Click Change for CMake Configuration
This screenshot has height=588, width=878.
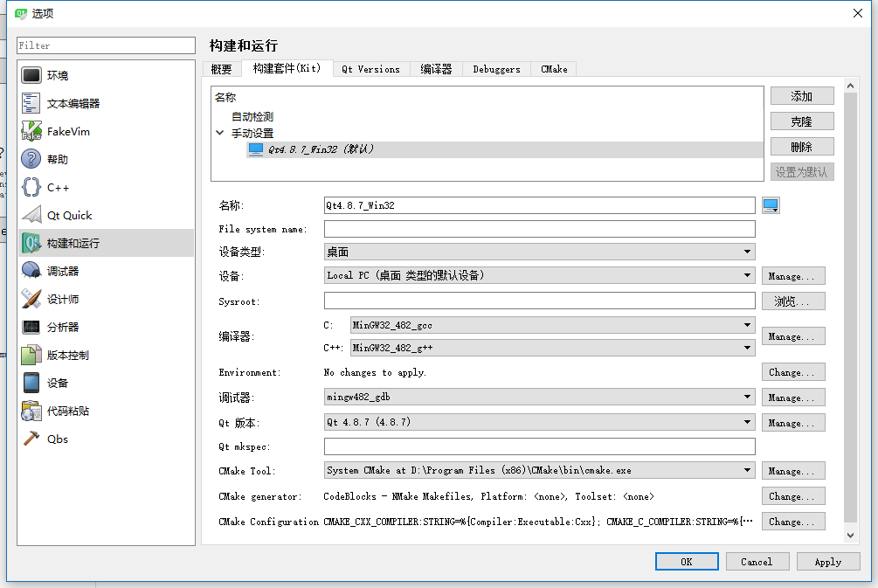coord(793,522)
